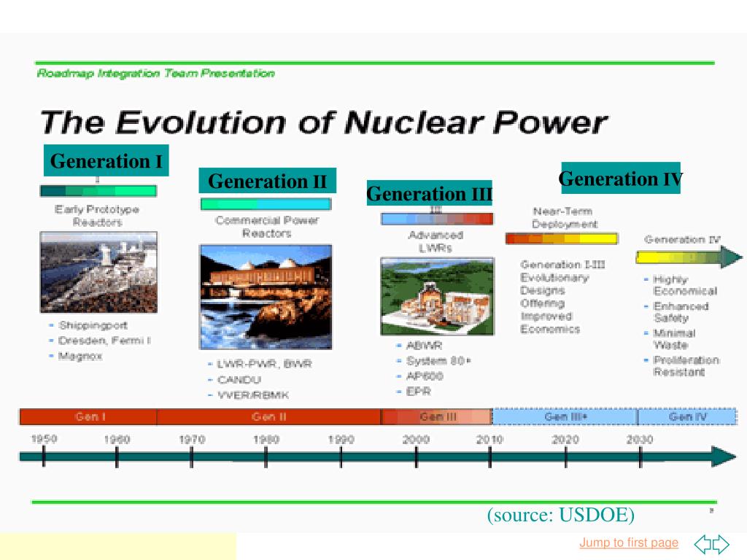Click the 'CANDU' bullet
Viewport: 747px width, 560px height.
click(x=235, y=379)
